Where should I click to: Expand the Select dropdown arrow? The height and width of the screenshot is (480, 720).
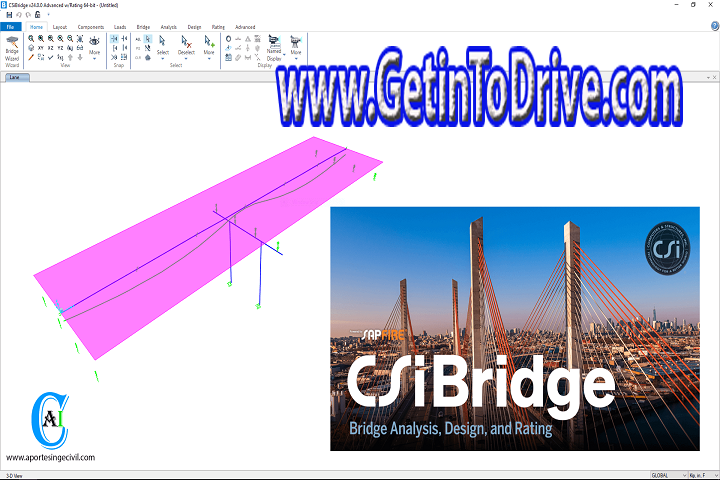163,59
